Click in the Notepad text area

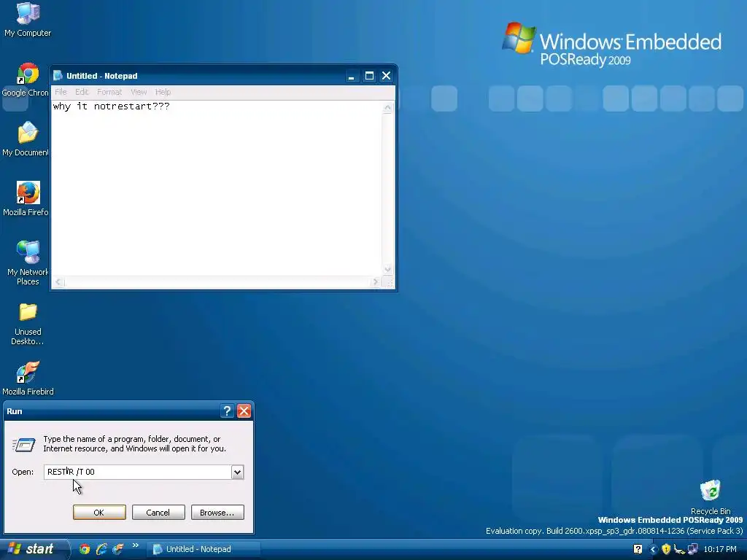(x=216, y=188)
